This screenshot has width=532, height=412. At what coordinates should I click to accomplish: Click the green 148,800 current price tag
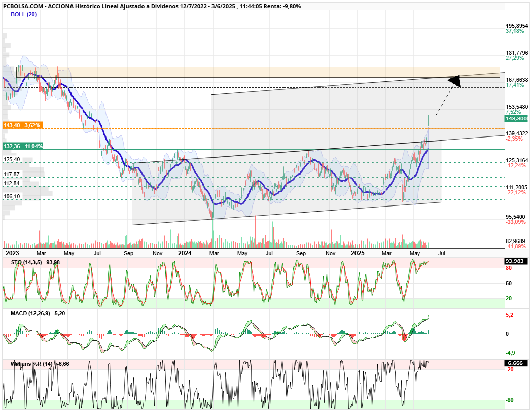516,118
